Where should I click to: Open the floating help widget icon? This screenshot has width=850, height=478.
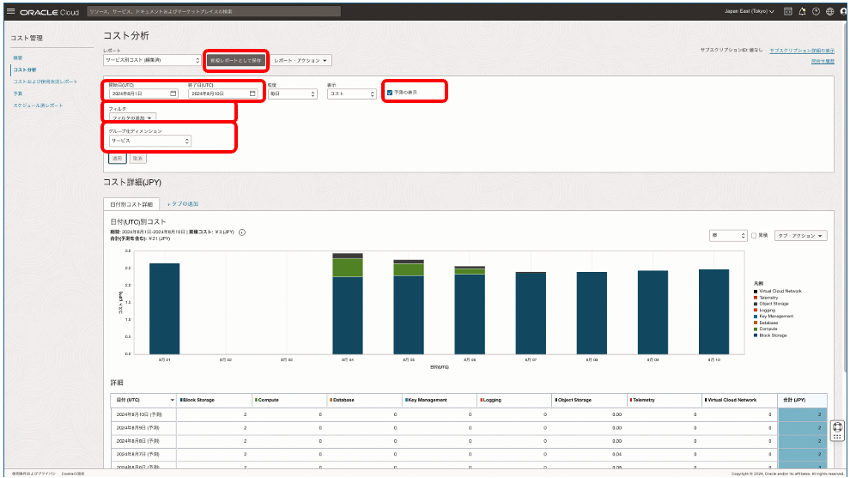(x=837, y=428)
